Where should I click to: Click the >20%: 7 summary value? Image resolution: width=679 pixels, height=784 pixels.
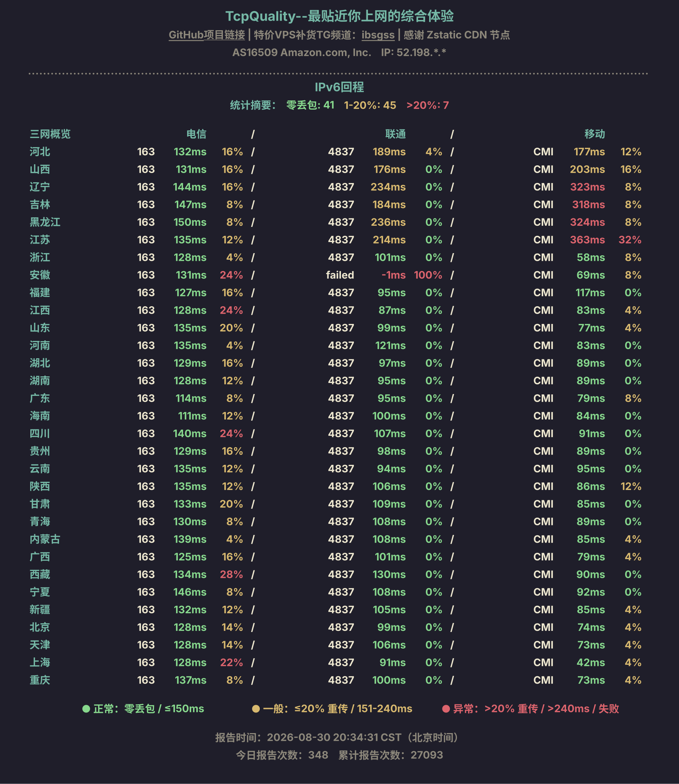pos(427,105)
